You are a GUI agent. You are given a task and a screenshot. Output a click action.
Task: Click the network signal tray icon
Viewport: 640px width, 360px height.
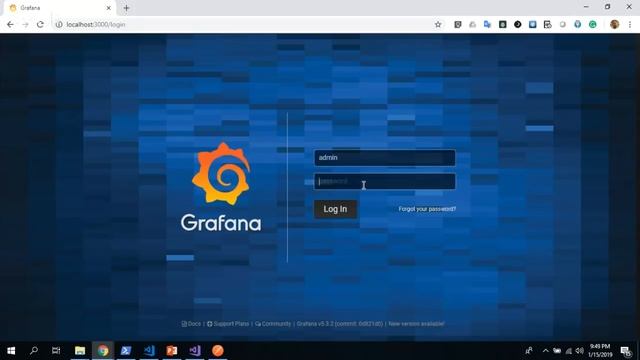(569, 351)
